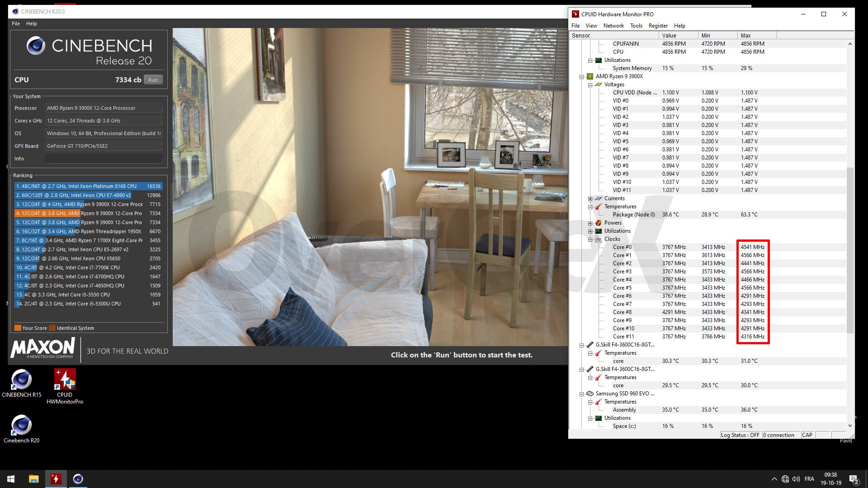Open HWMonitor Register menu
868x488 pixels.
click(658, 26)
